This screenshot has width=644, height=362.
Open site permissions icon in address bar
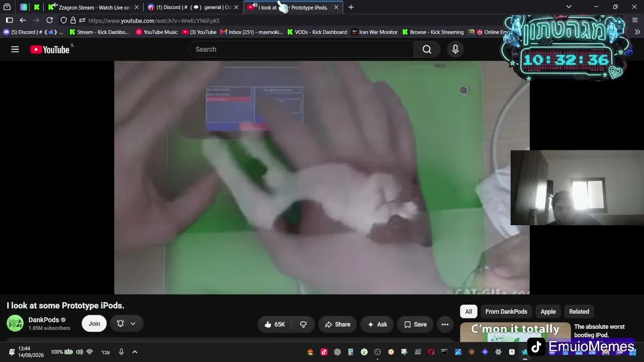coord(82,21)
